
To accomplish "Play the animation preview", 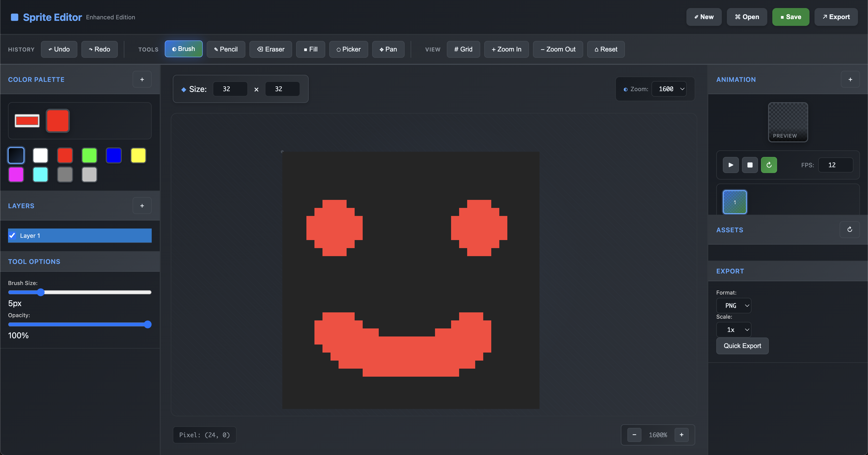I will pos(731,165).
